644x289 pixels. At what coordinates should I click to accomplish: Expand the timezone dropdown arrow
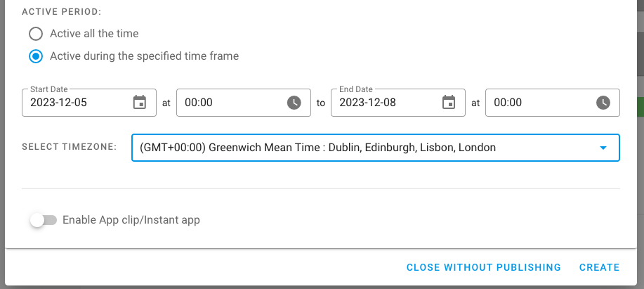point(603,148)
